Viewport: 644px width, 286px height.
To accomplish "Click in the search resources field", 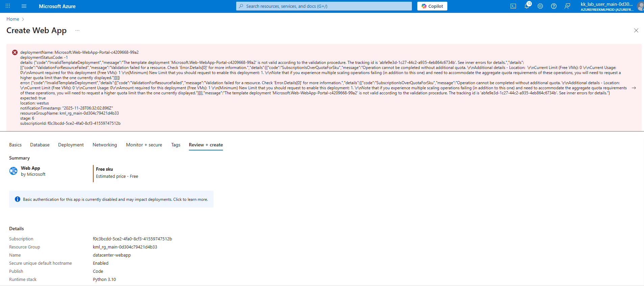I will [x=324, y=6].
